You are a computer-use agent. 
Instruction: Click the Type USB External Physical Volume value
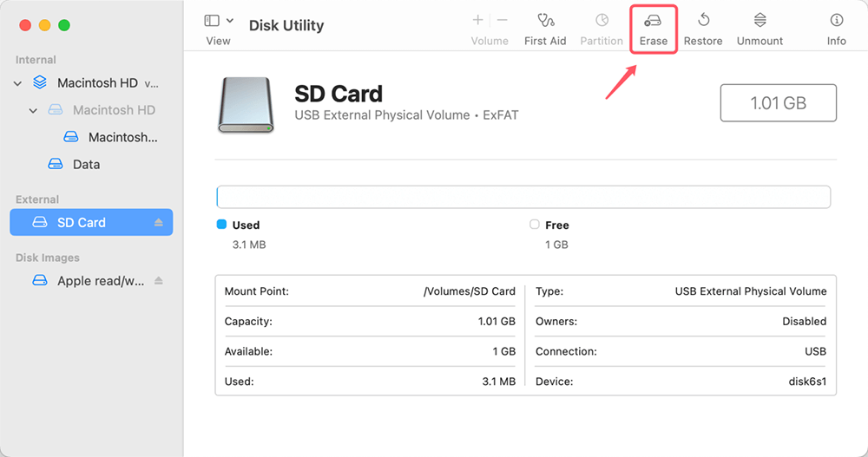(x=751, y=291)
